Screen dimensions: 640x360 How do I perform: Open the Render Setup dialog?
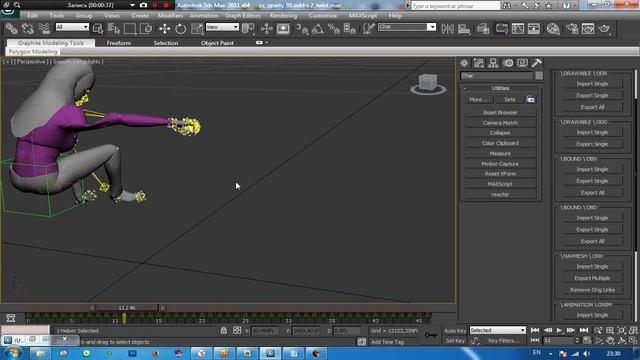pos(572,29)
